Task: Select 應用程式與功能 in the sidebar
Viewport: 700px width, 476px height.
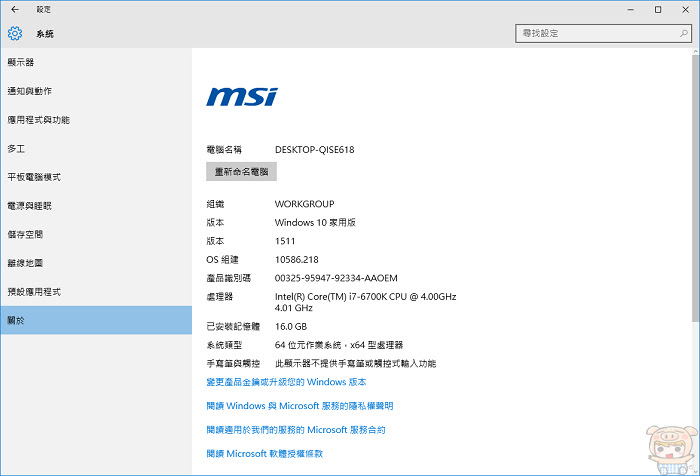Action: 96,120
